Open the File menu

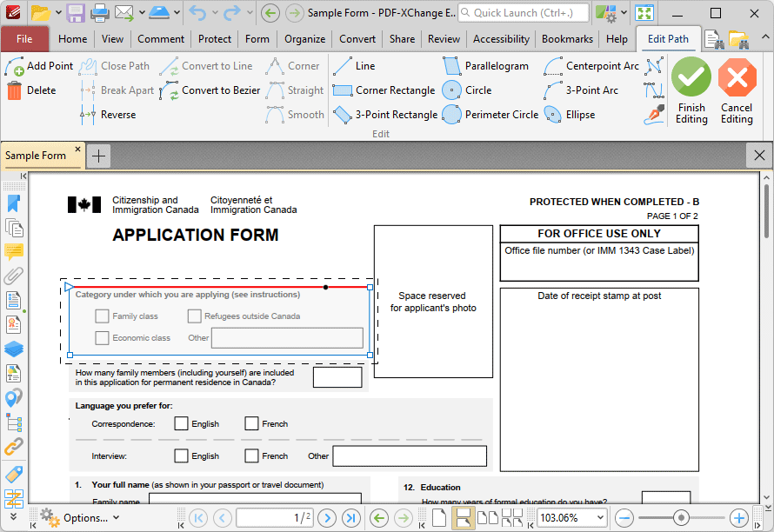(x=24, y=39)
